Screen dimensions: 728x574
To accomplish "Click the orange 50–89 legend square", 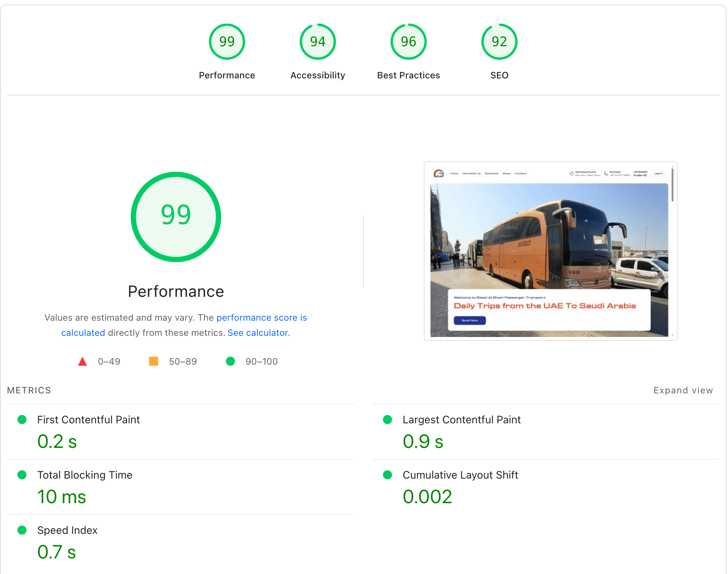I will pyautogui.click(x=154, y=361).
